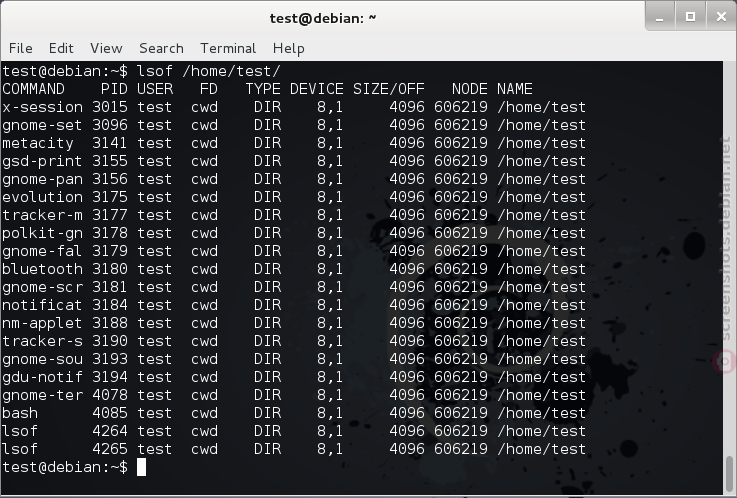The image size is (737, 498).
Task: Click the TYPE column header
Action: point(263,89)
